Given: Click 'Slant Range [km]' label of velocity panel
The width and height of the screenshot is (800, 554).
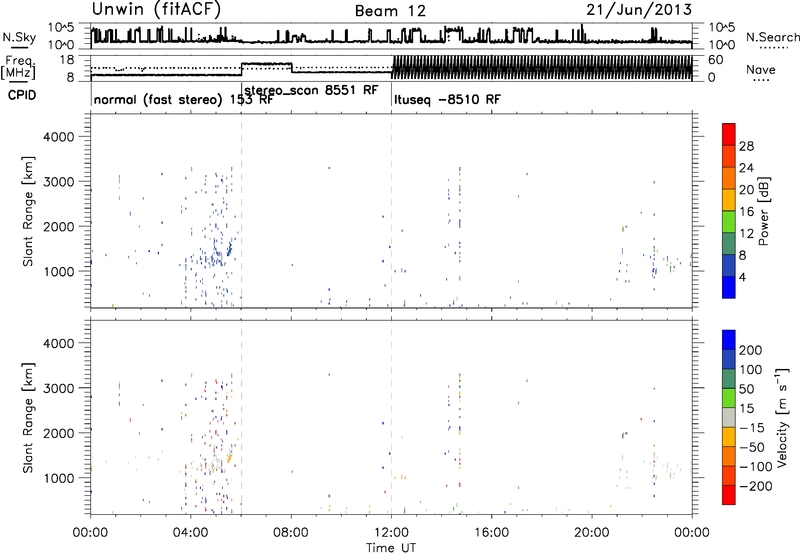Looking at the screenshot, I should tap(28, 418).
